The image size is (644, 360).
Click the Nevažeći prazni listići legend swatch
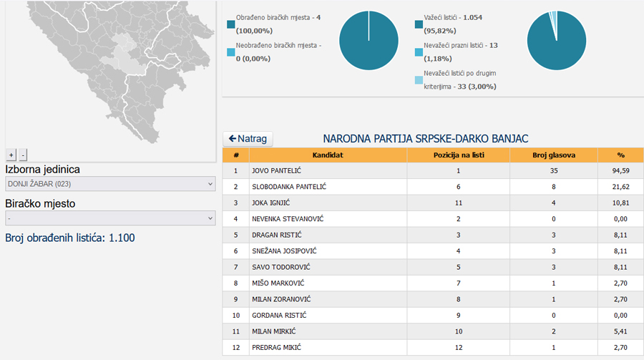419,52
